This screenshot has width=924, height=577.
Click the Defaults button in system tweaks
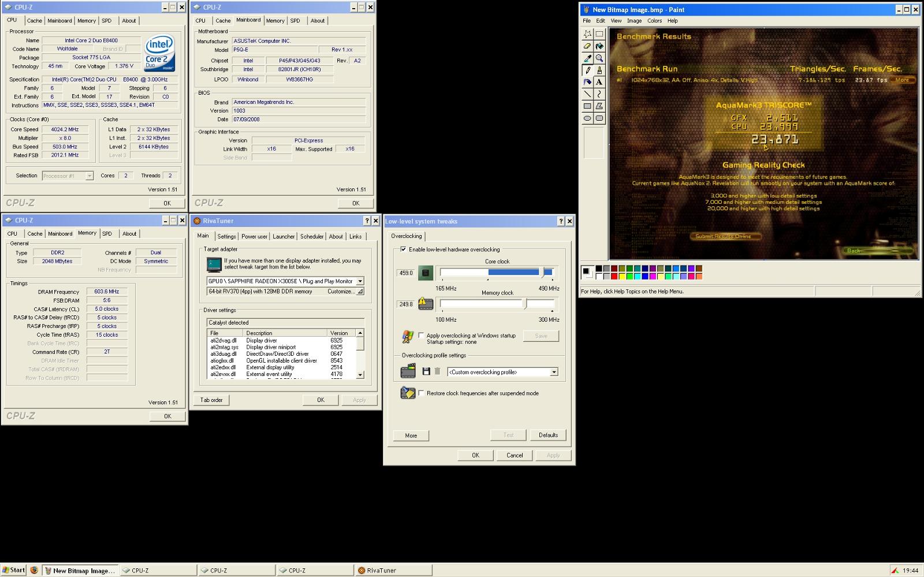tap(548, 435)
